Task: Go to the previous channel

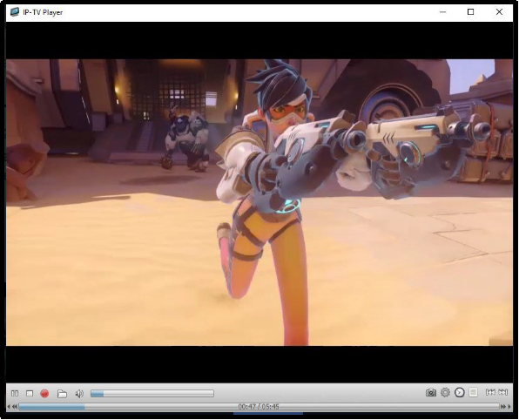Action: pos(490,392)
